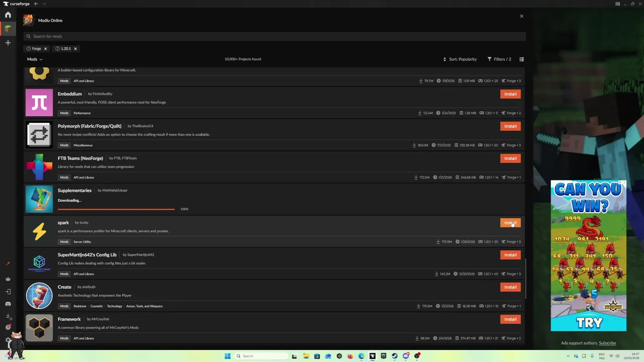
Task: Toggle the layout panel icon in title bar
Action: (x=617, y=4)
